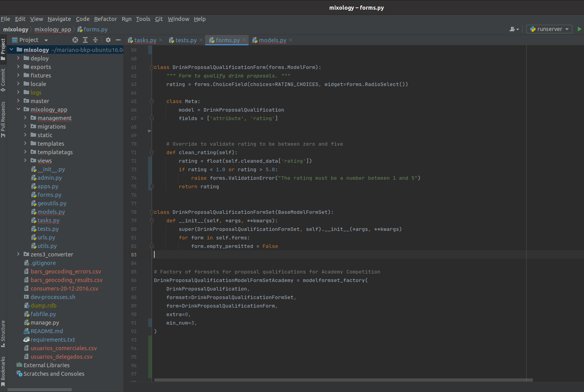Click mixology_app in the breadcrumb path
The width and height of the screenshot is (584, 392).
53,29
